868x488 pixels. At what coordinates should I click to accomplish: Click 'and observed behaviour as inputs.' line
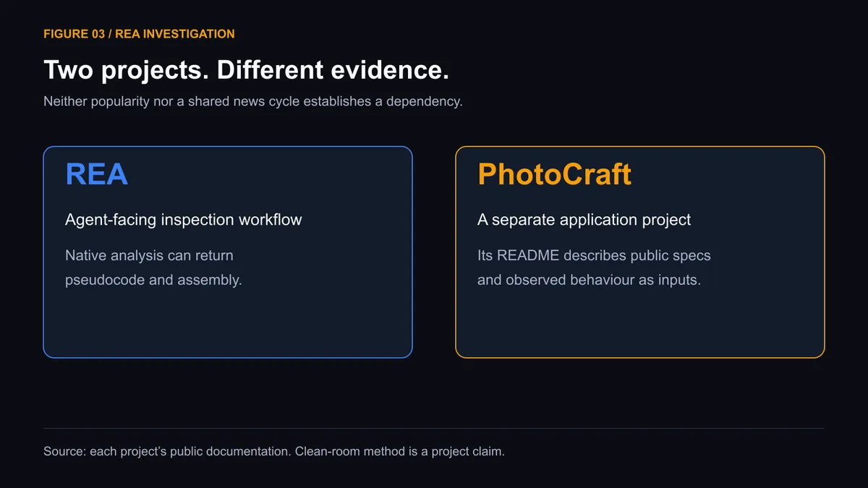click(589, 280)
